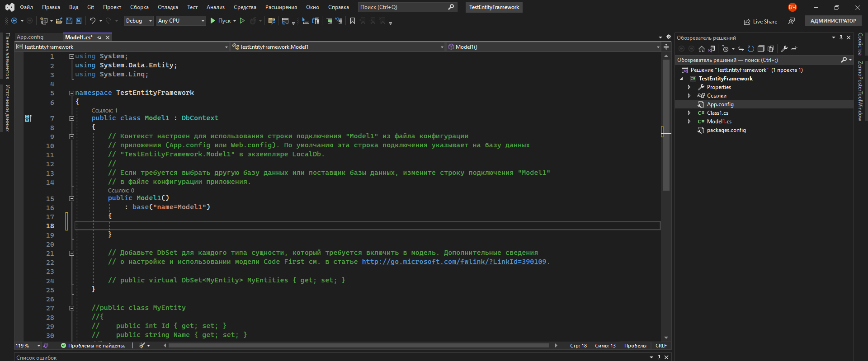The width and height of the screenshot is (868, 361).
Task: Open the Debug configuration dropdown
Action: 139,21
